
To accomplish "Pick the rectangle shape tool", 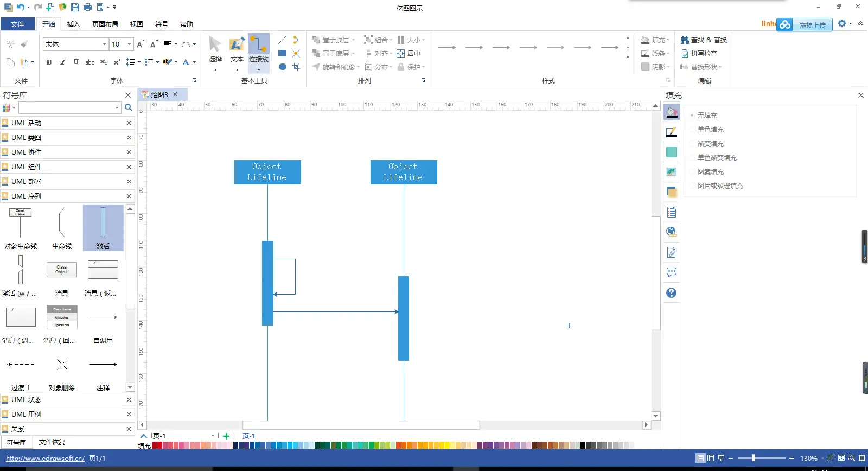I will 282,53.
